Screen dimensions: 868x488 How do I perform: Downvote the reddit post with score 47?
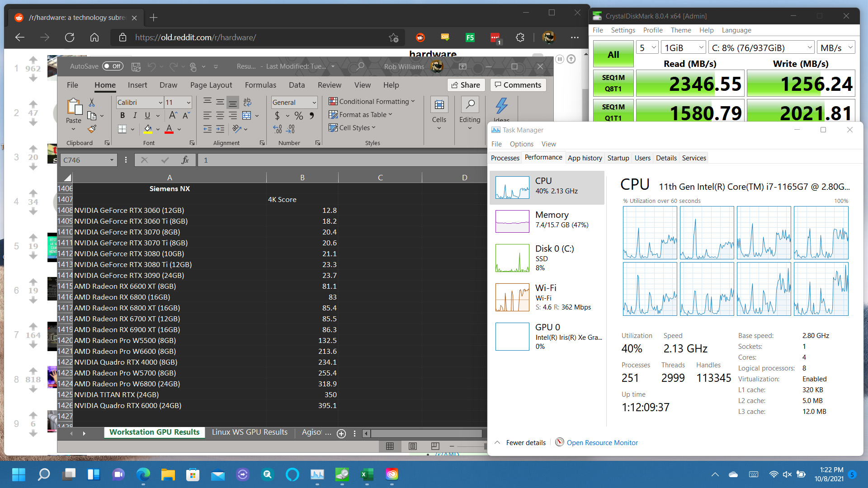[33, 122]
